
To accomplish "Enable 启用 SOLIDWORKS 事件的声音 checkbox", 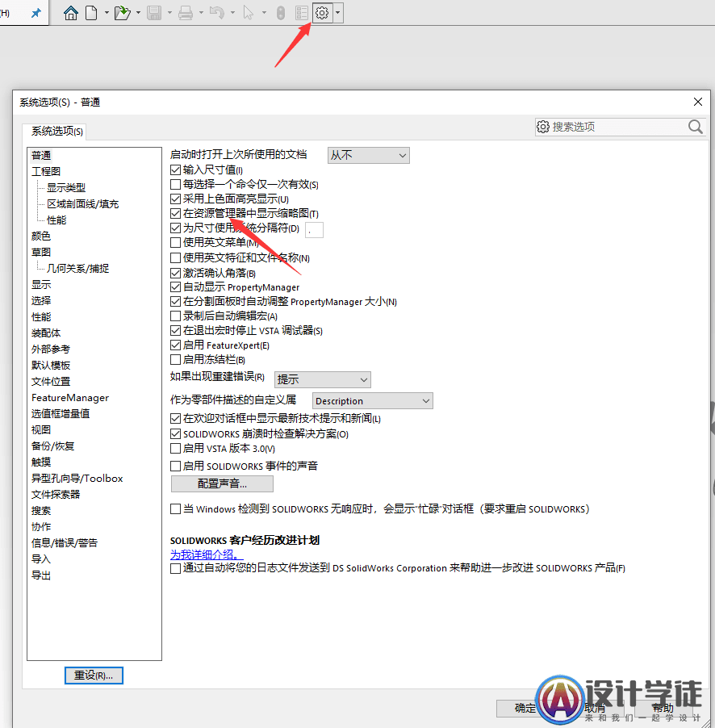I will point(175,466).
